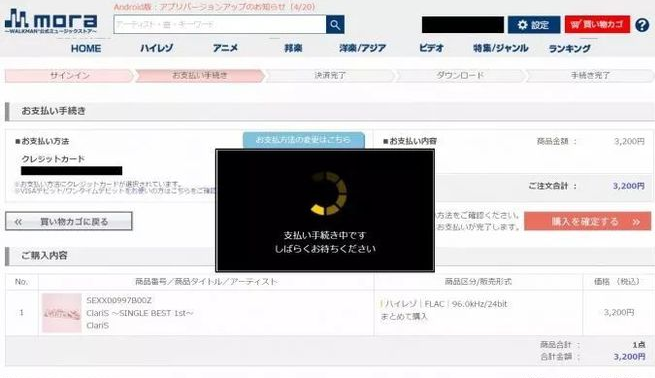Click the search magnifier button
655x378 pixels.
(x=335, y=25)
